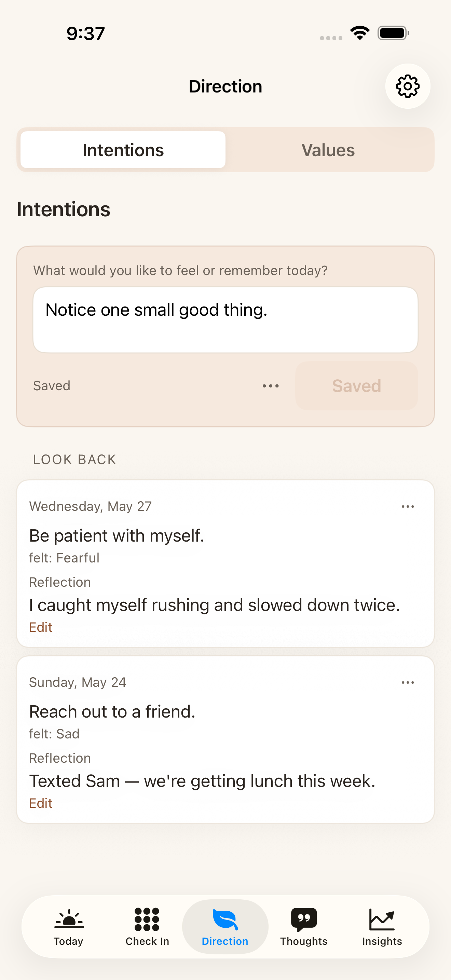Image resolution: width=451 pixels, height=980 pixels.
Task: Tap the status bar clock
Action: pos(85,33)
